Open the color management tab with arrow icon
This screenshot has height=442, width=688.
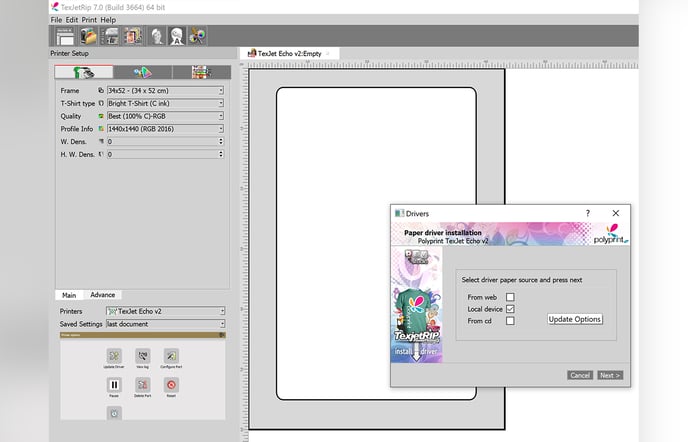(x=143, y=72)
